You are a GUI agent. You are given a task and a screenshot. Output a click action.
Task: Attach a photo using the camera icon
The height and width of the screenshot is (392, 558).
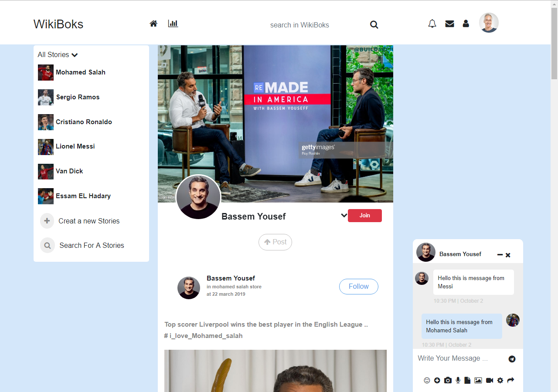pyautogui.click(x=448, y=380)
